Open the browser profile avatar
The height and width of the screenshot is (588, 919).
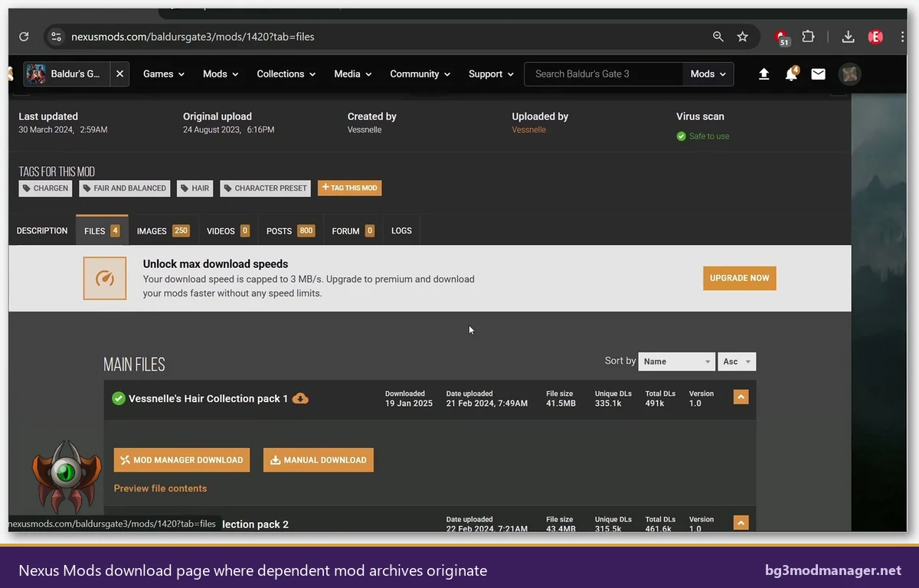[875, 37]
